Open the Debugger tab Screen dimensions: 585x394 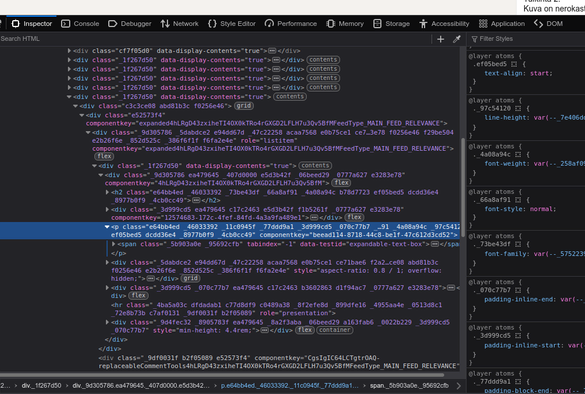coord(129,24)
